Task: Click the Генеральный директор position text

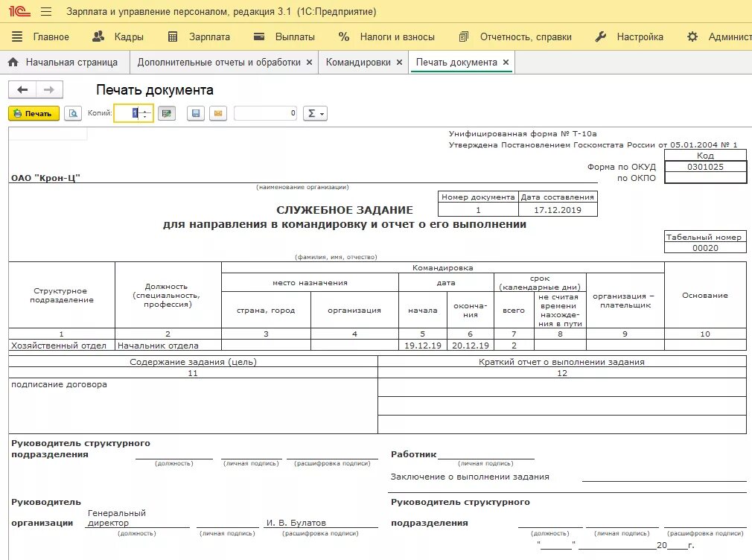Action: coord(117,518)
